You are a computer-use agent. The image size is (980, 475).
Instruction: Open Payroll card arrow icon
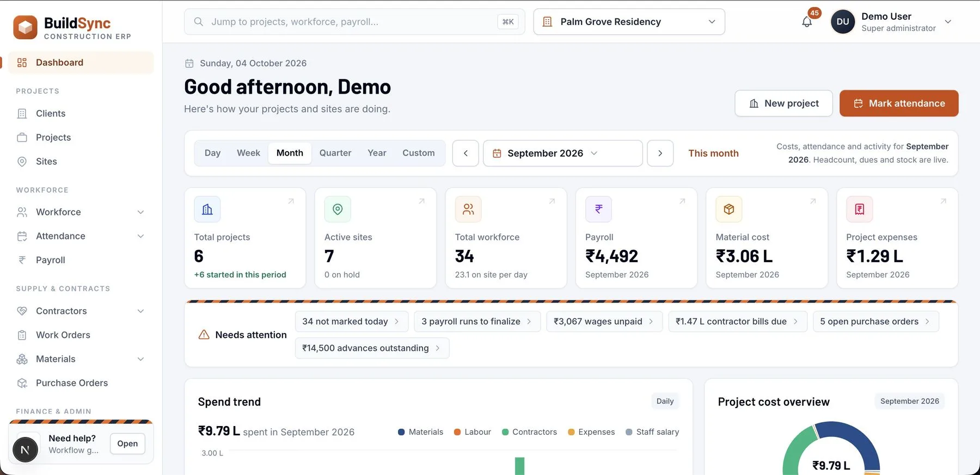tap(682, 201)
